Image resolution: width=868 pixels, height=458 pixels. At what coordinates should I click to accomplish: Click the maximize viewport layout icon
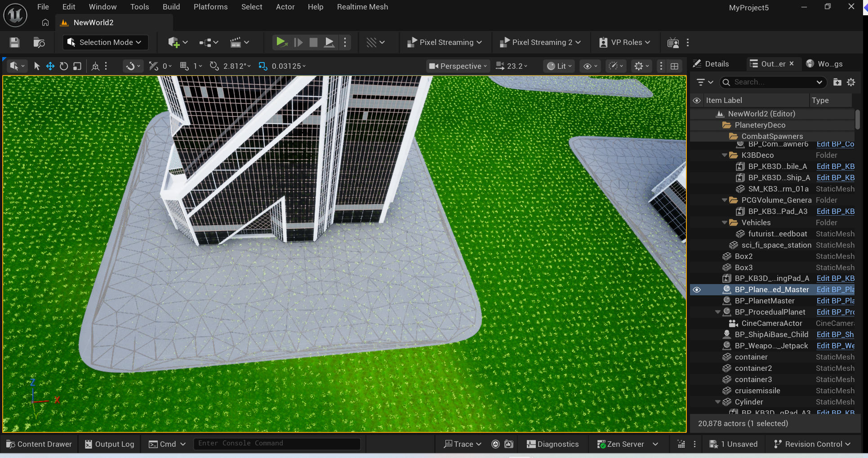674,66
